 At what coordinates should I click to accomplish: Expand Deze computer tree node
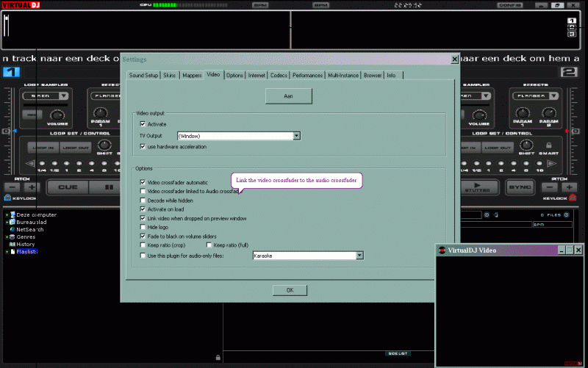click(x=7, y=214)
